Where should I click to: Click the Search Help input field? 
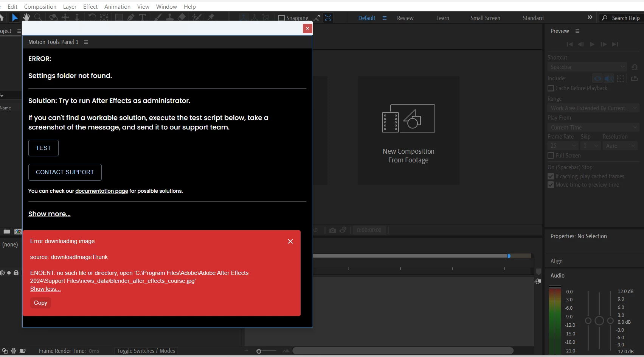tap(626, 18)
